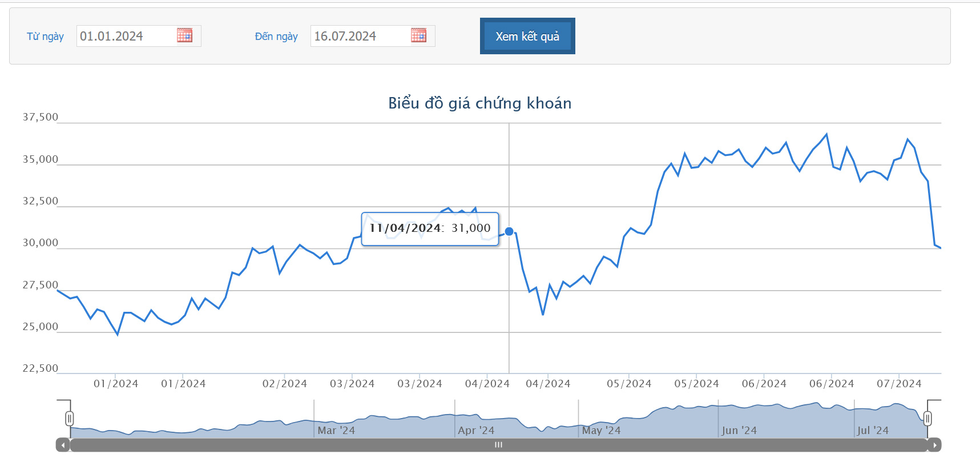The height and width of the screenshot is (462, 980).
Task: Click the left navigator range handle
Action: coord(70,419)
